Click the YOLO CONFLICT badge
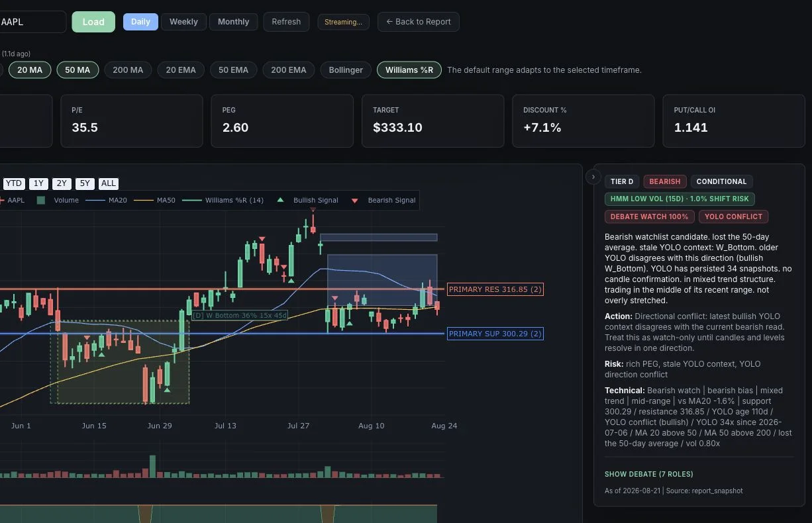Viewport: 812px width, 523px height. click(733, 216)
